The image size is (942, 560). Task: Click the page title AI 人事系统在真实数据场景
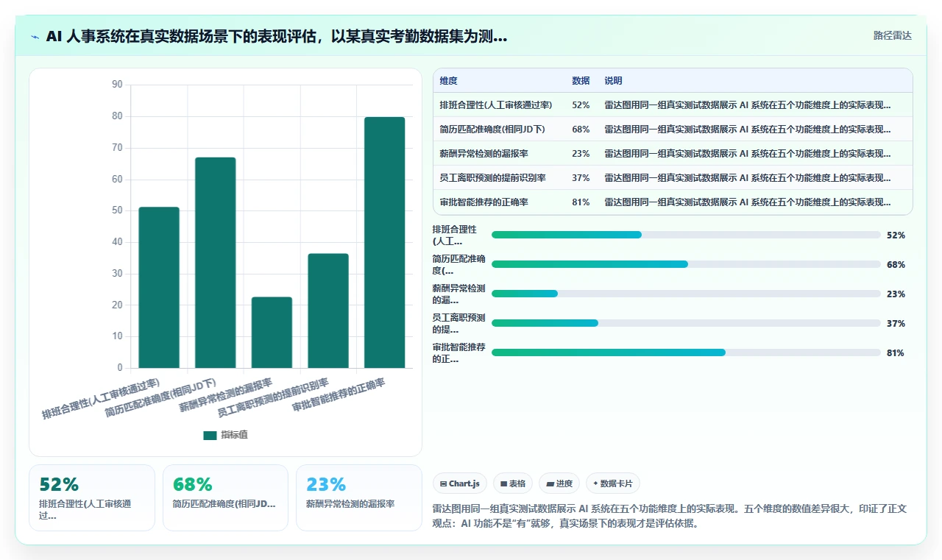[x=276, y=36]
